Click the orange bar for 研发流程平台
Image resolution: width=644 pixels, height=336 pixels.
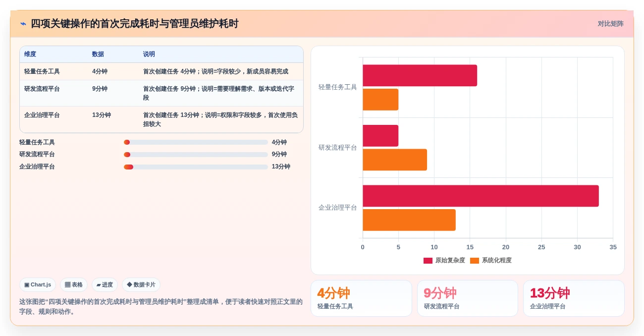(x=395, y=160)
